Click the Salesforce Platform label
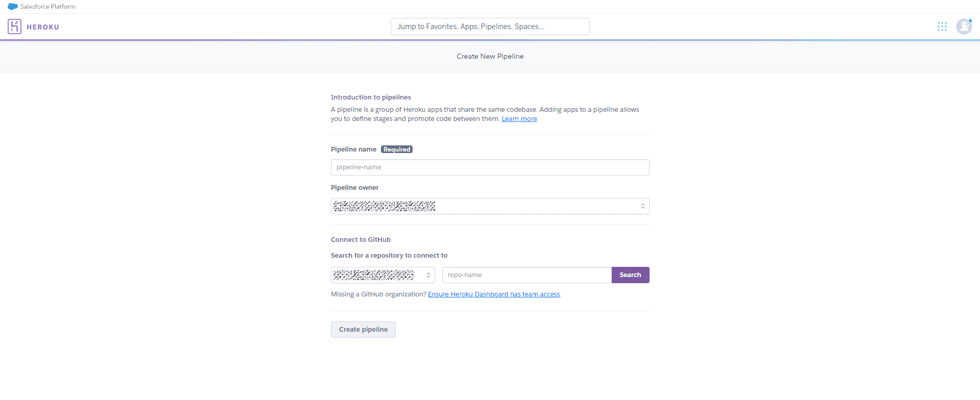Viewport: 980px width, 400px height. click(48, 7)
